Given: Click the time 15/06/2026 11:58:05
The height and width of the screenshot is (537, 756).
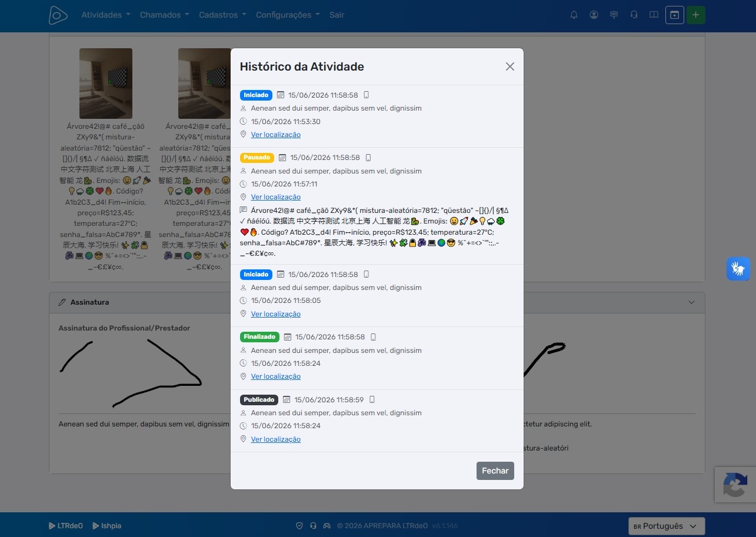Looking at the screenshot, I should click(286, 301).
